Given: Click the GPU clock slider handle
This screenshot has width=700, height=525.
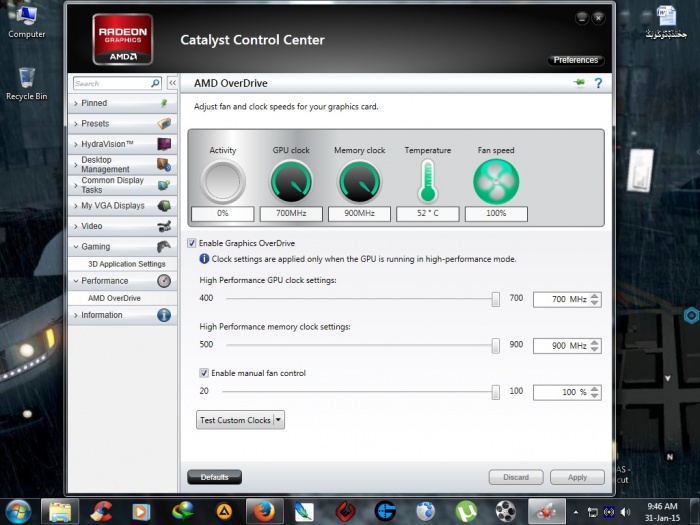Looking at the screenshot, I should pyautogui.click(x=496, y=299).
